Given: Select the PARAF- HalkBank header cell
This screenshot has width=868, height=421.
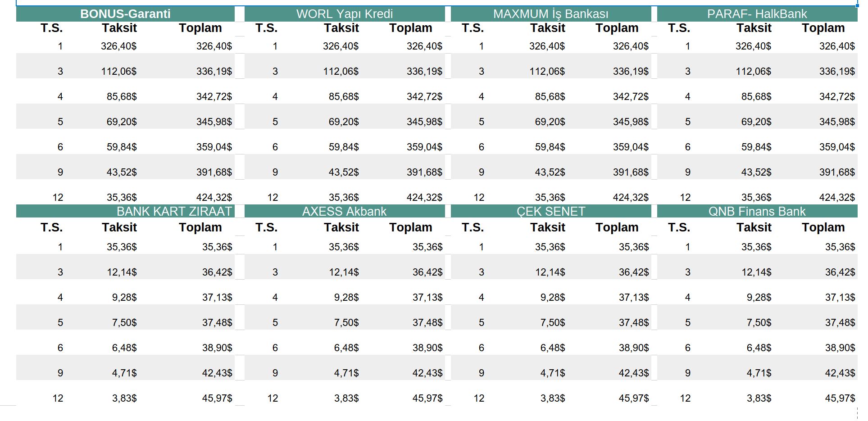Looking at the screenshot, I should pyautogui.click(x=757, y=14).
